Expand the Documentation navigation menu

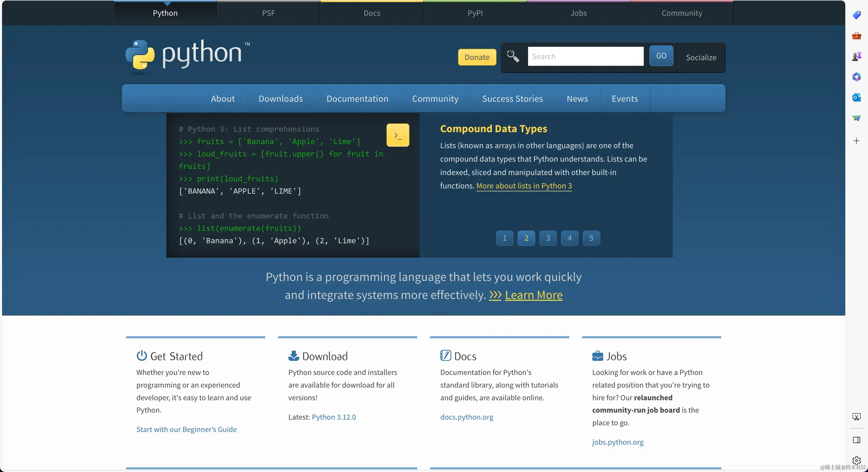357,98
